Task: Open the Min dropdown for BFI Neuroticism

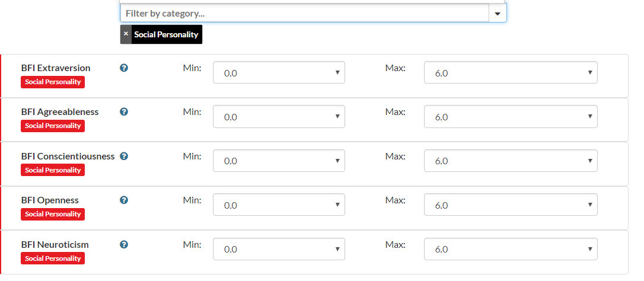Action: click(279, 249)
